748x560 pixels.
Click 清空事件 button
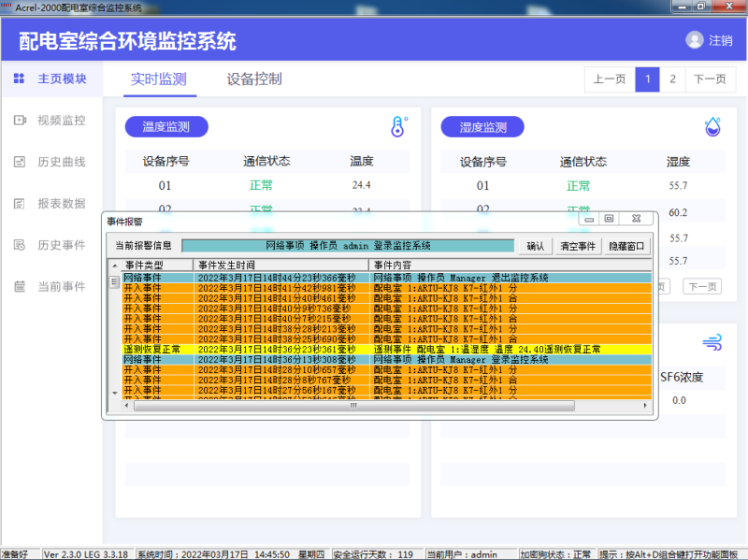click(578, 246)
